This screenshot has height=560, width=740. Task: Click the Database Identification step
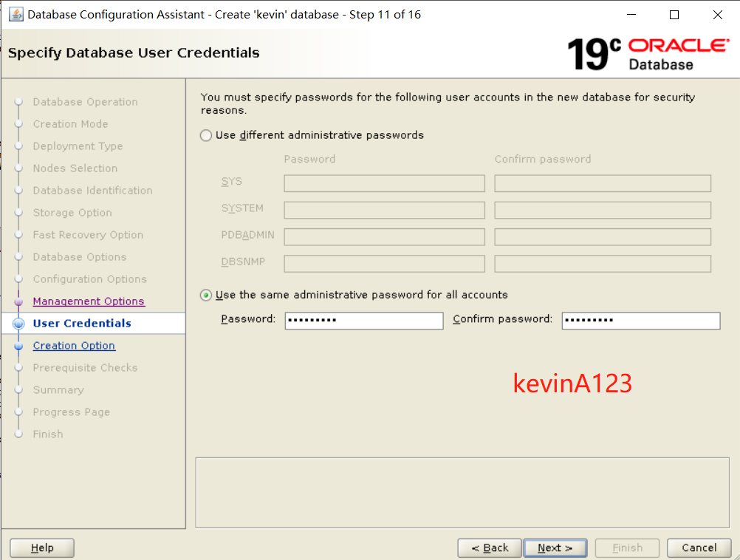(x=92, y=191)
